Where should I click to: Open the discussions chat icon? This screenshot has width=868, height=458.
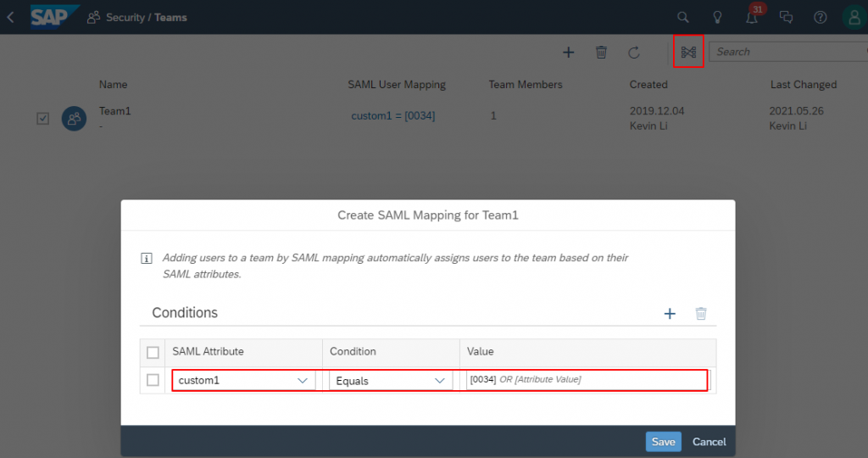[786, 17]
